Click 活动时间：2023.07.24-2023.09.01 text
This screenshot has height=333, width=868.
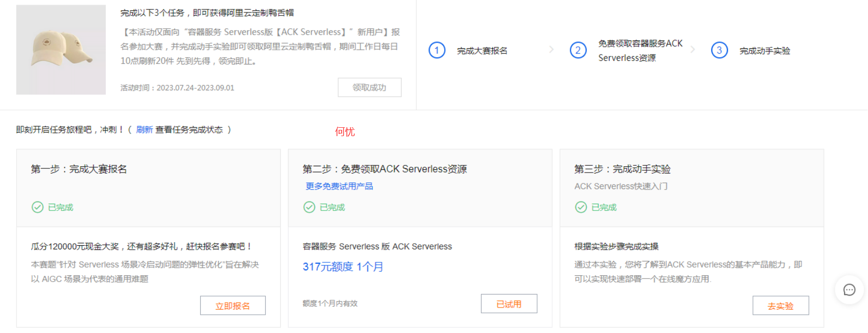tap(177, 88)
